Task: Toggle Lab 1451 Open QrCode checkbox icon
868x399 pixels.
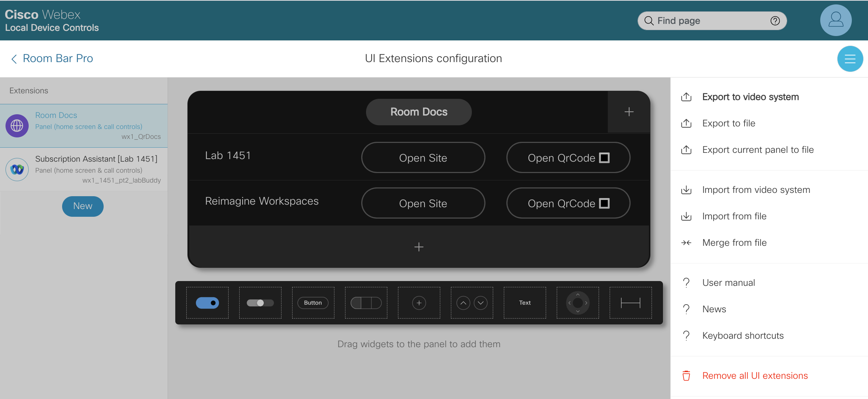Action: (x=604, y=158)
